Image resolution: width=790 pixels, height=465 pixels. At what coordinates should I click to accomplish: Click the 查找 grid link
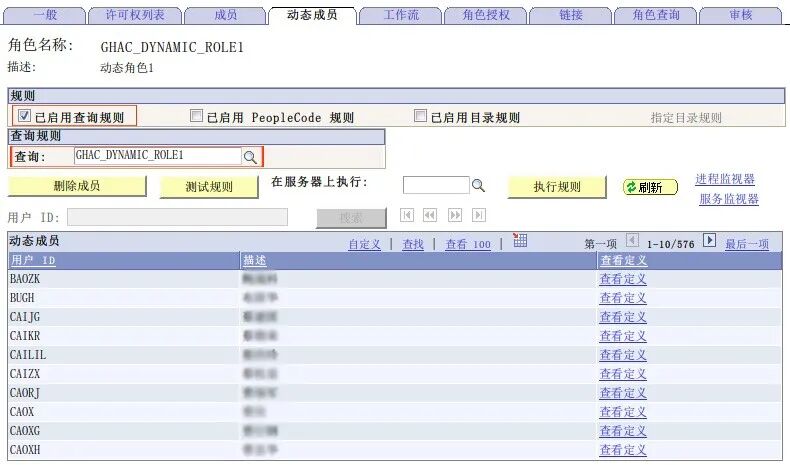[413, 244]
